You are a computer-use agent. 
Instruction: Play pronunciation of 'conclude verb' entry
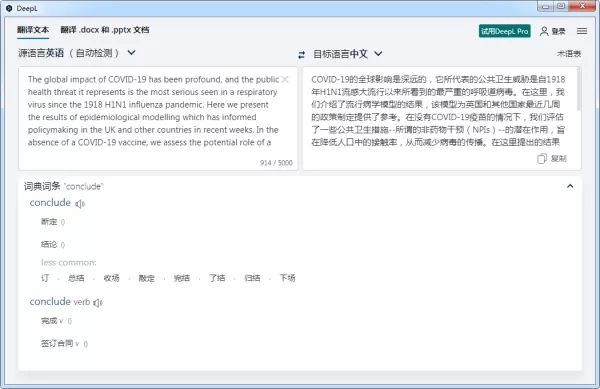coord(98,303)
